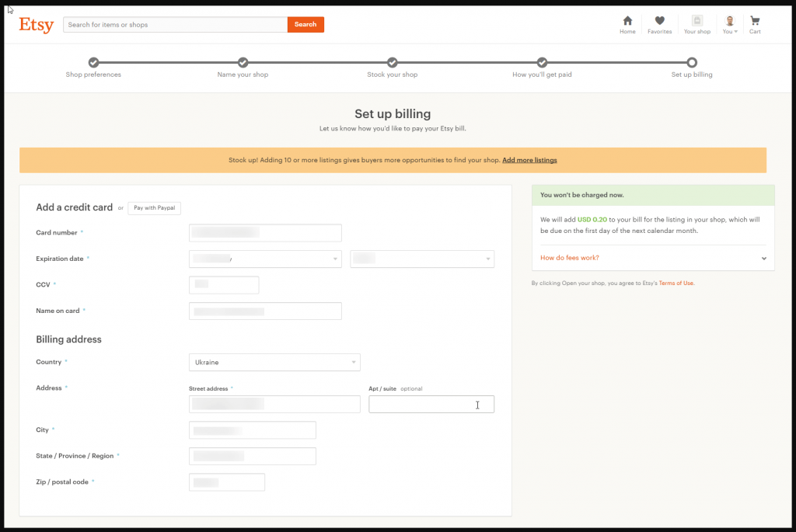Click the Apt / suite input field
This screenshot has width=796, height=532.
(431, 404)
